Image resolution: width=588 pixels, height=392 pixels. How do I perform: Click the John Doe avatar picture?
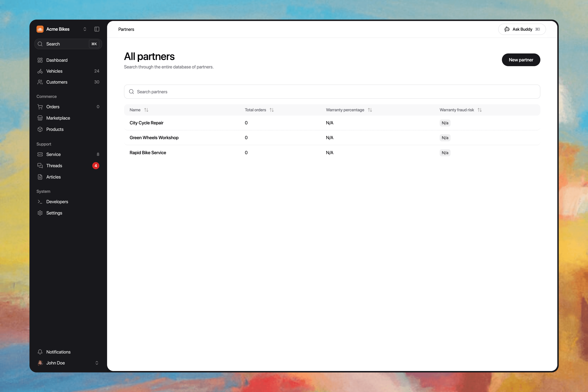point(40,363)
